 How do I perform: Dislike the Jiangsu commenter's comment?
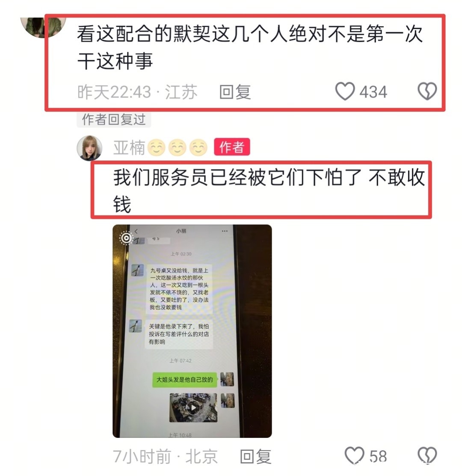[427, 91]
